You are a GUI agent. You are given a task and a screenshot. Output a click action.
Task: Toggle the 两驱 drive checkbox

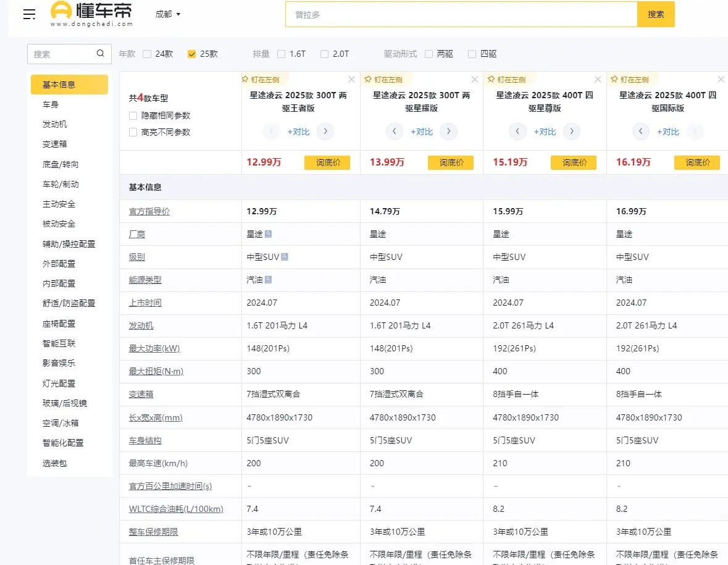tap(429, 54)
